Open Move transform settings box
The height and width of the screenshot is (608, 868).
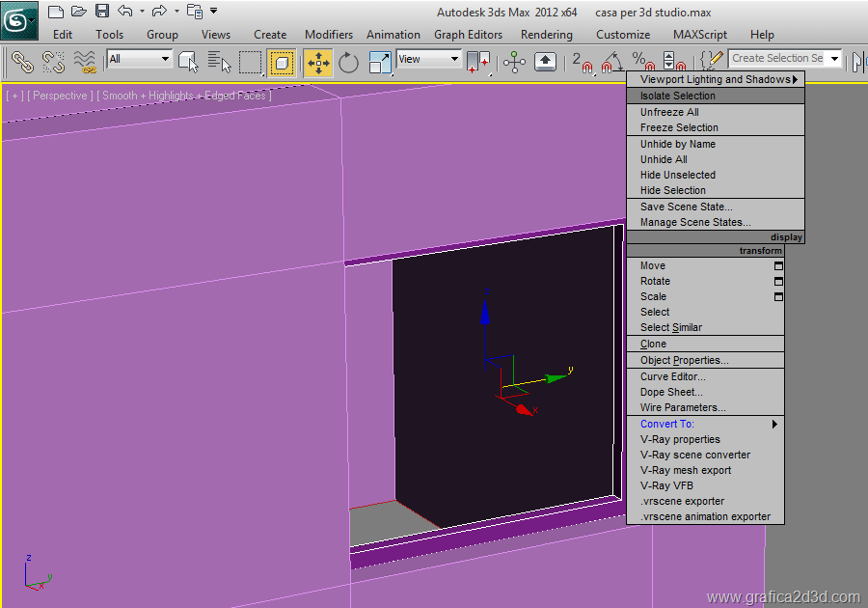(778, 265)
